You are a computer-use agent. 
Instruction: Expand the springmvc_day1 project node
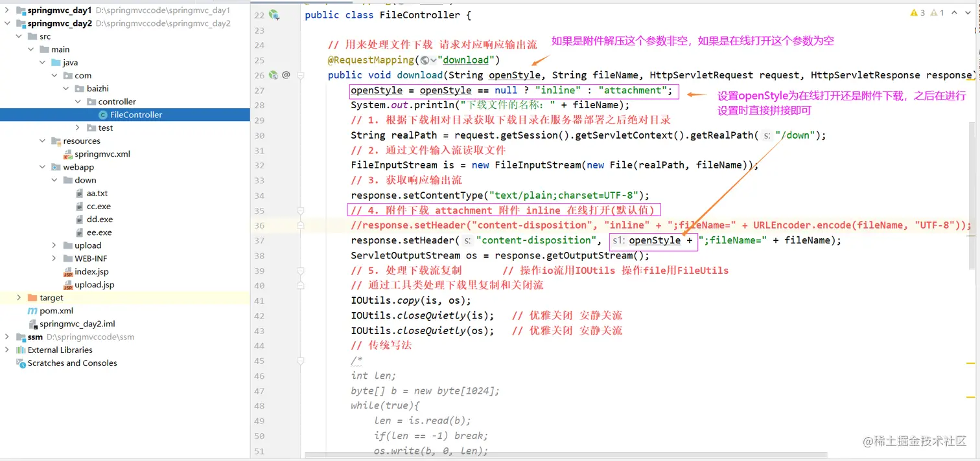[7, 10]
